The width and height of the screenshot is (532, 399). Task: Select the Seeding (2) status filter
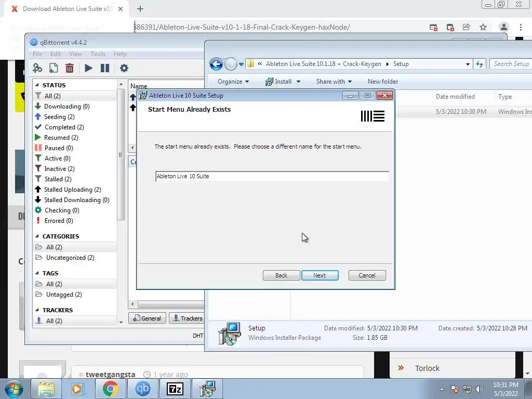[59, 117]
